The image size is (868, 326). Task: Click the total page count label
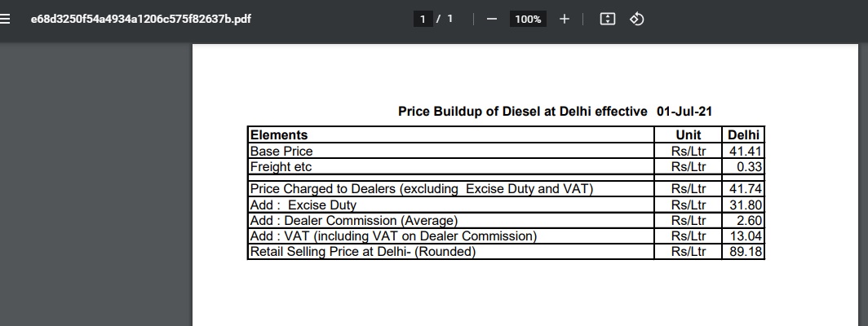pos(450,19)
